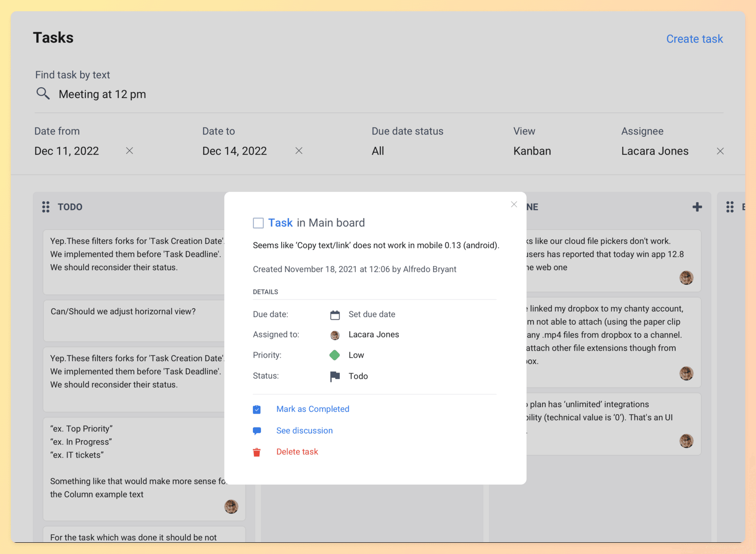Click the calendar icon beside Set due date

[335, 315]
